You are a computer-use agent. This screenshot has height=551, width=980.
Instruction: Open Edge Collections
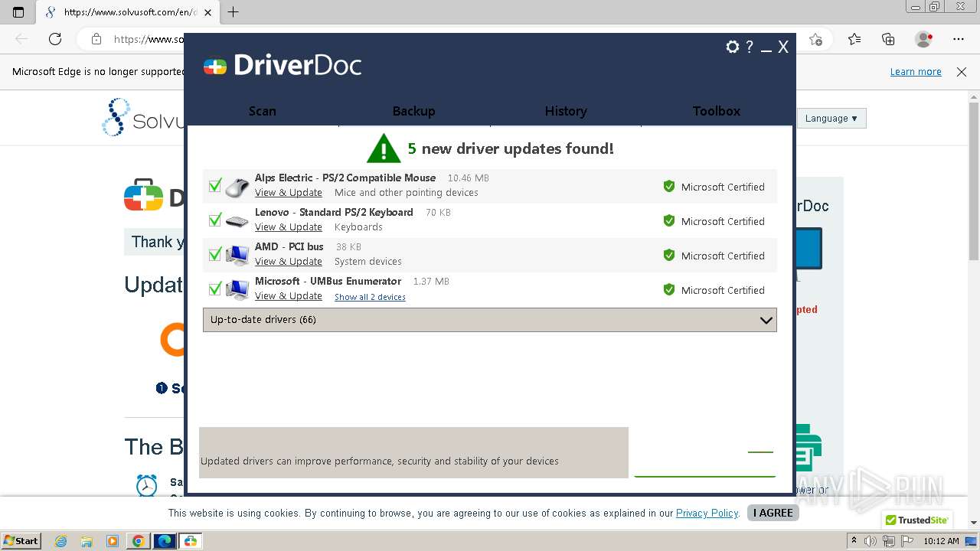coord(888,39)
